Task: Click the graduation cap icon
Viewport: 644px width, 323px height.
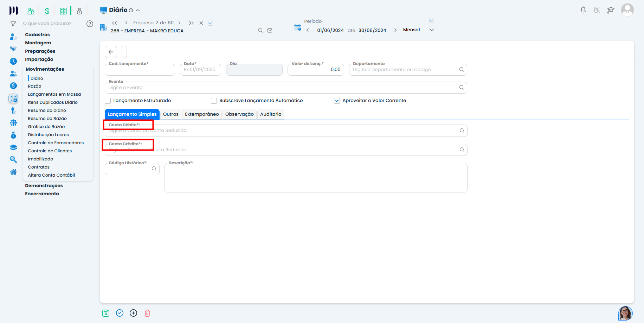Action: [611, 10]
